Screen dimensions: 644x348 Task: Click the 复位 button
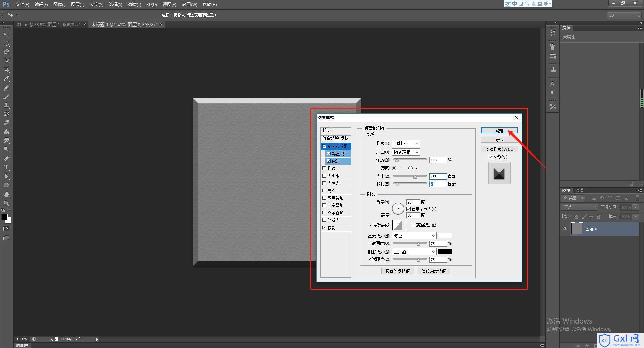tap(499, 140)
